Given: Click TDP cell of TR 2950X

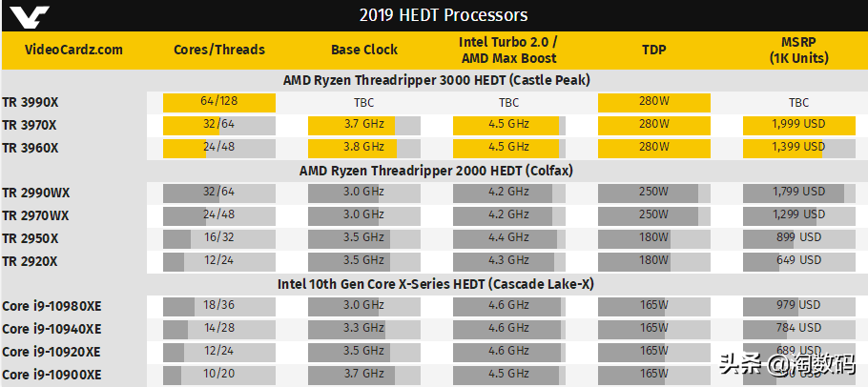Looking at the screenshot, I should tap(654, 239).
